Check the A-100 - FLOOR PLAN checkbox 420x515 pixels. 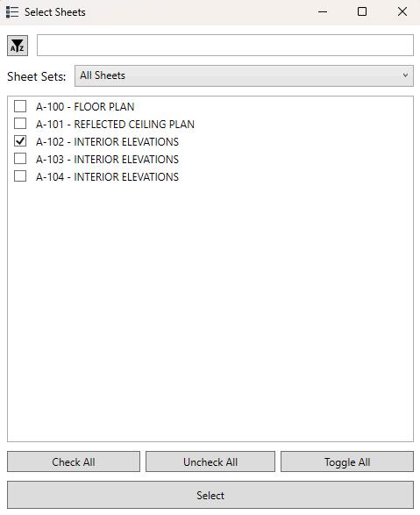[20, 106]
